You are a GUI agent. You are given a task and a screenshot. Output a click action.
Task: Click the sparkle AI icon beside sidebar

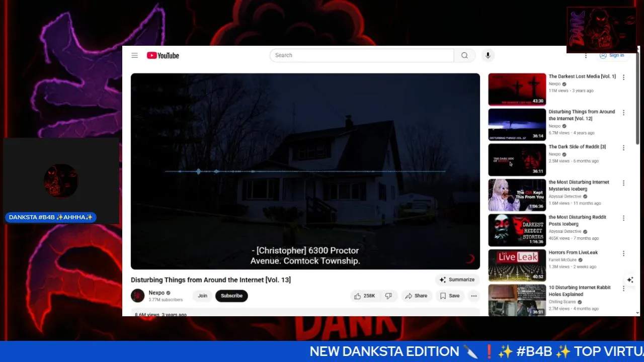click(x=630, y=280)
